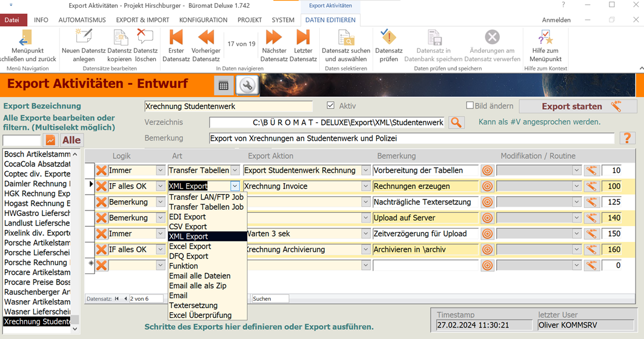The height and width of the screenshot is (339, 644).
Task: Open the wrench settings view icon
Action: point(247,86)
